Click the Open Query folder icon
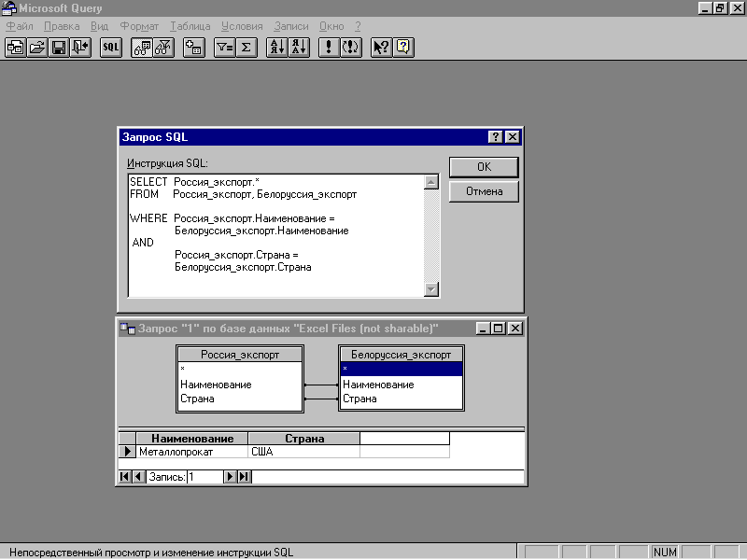Image resolution: width=747 pixels, height=560 pixels. tap(37, 48)
